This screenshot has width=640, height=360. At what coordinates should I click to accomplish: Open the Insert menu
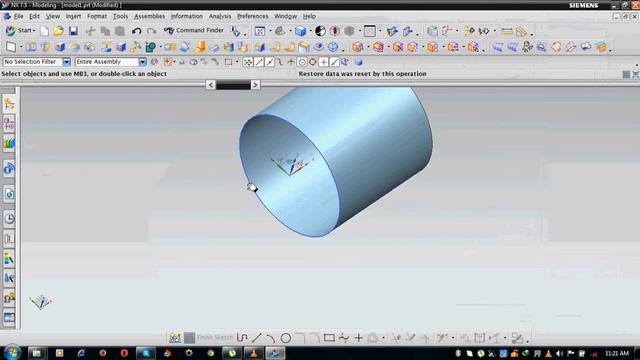73,16
